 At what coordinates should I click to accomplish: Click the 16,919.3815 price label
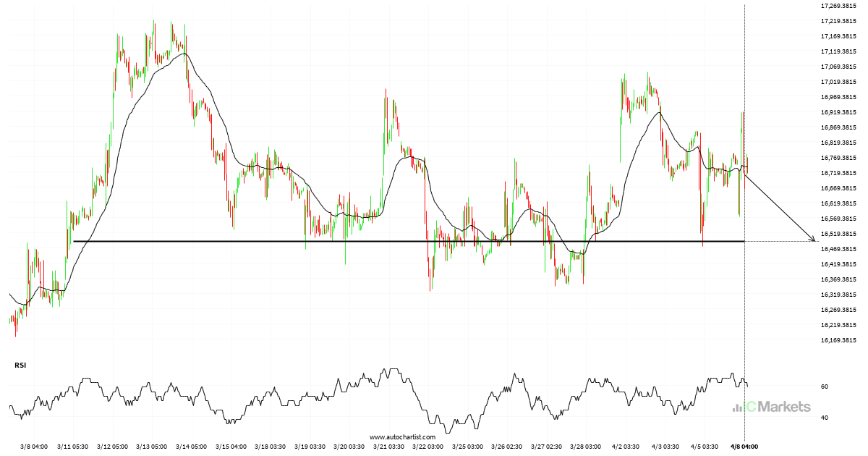tap(839, 112)
